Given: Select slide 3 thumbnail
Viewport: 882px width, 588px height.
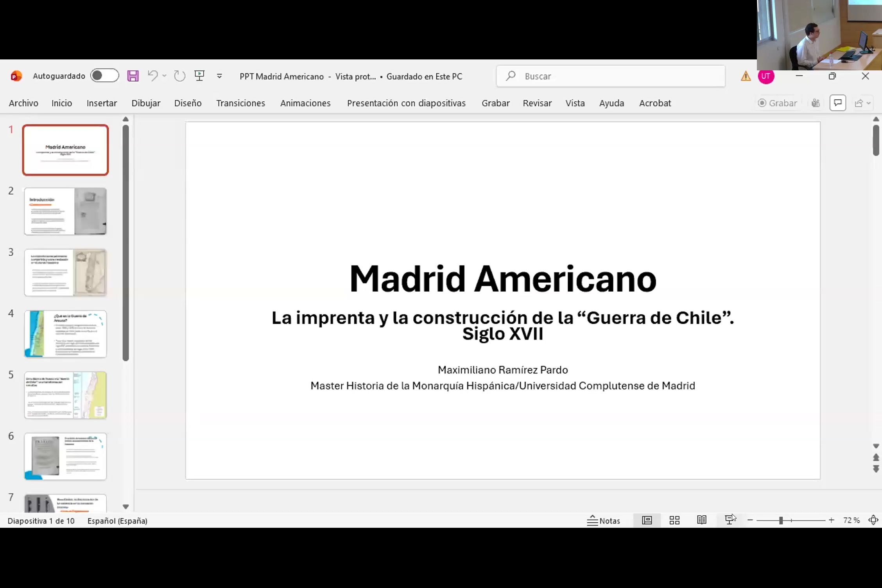Looking at the screenshot, I should pyautogui.click(x=65, y=272).
